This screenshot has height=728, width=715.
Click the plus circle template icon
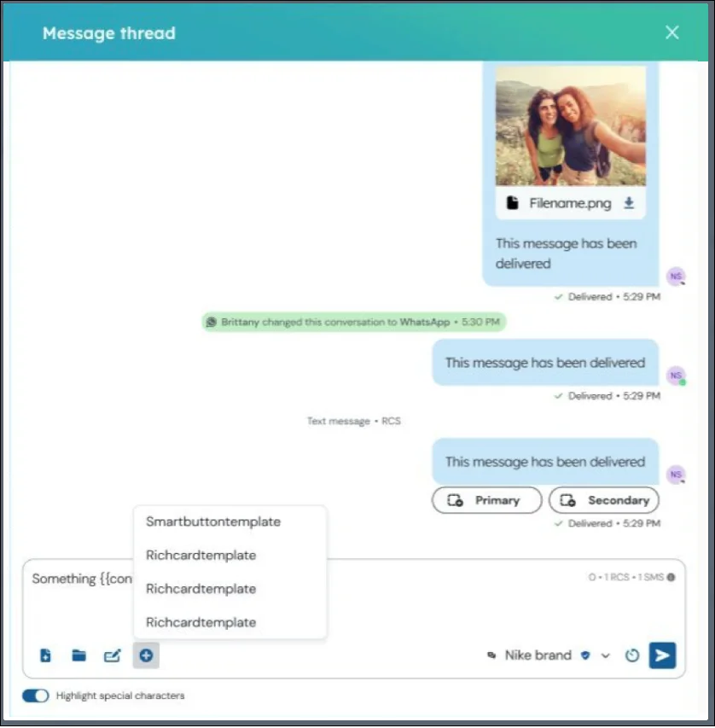146,655
